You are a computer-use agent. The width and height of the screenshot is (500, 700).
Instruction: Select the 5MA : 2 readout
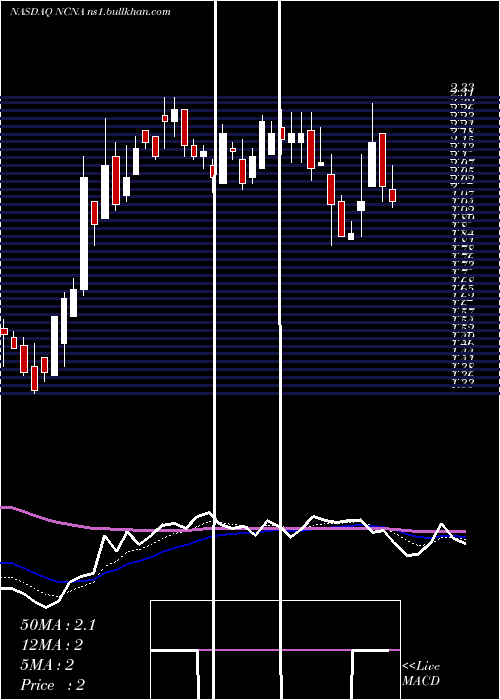(47, 665)
